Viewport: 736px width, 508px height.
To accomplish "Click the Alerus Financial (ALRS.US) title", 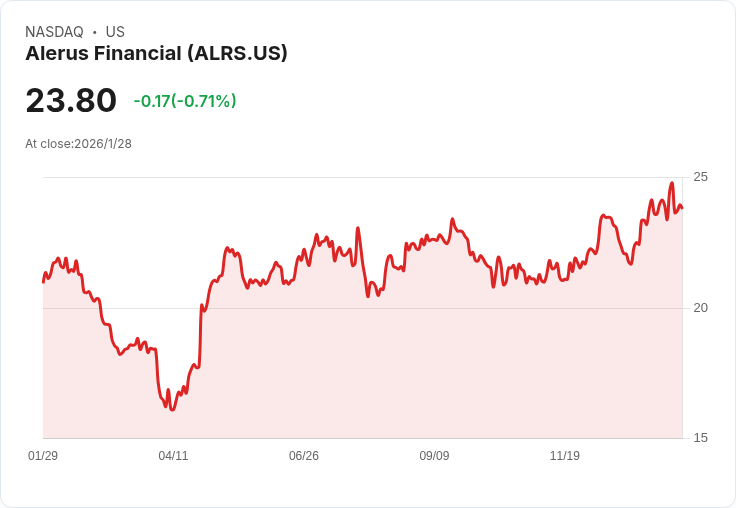I will click(x=156, y=54).
